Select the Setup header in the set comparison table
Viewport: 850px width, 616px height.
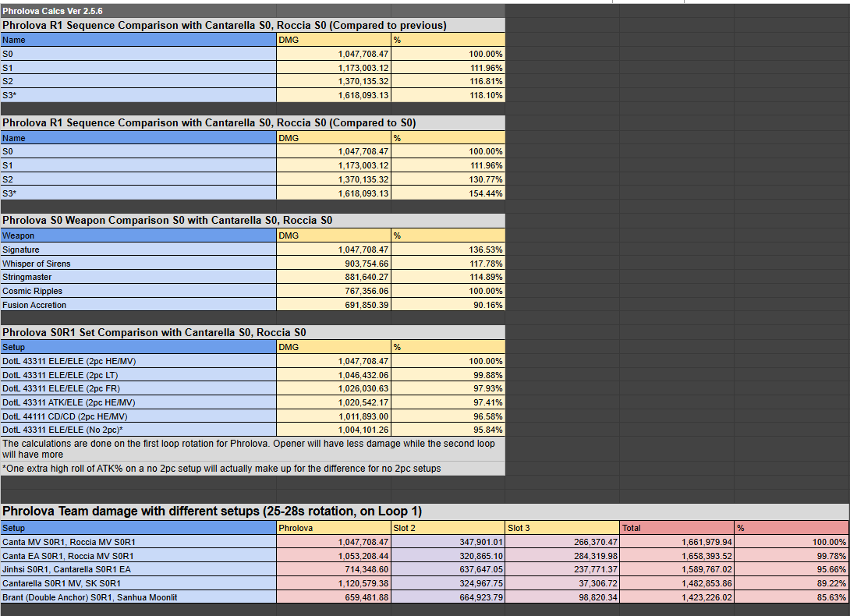[138, 347]
